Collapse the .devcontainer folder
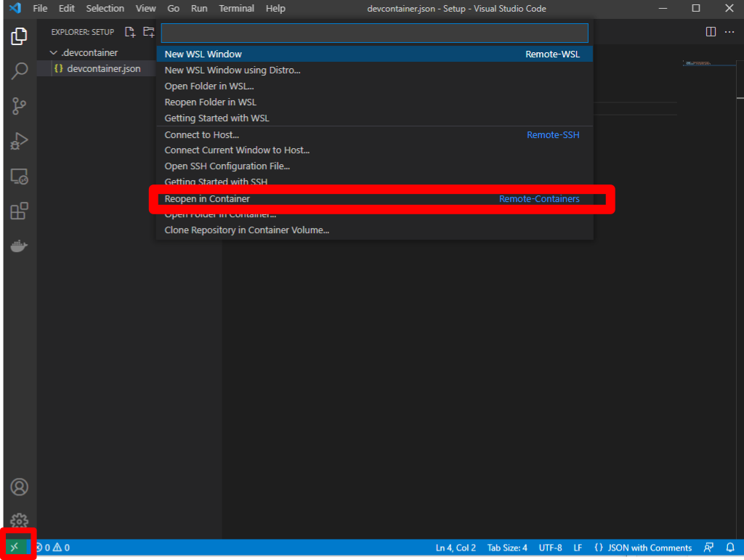This screenshot has width=744, height=560. pyautogui.click(x=53, y=53)
